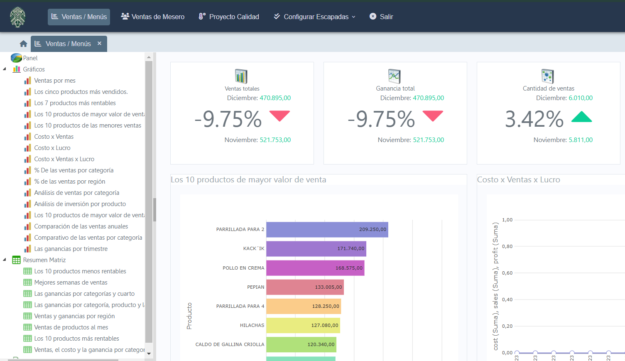Click the PARRILLADA PARA 4 orange bar

point(304,306)
